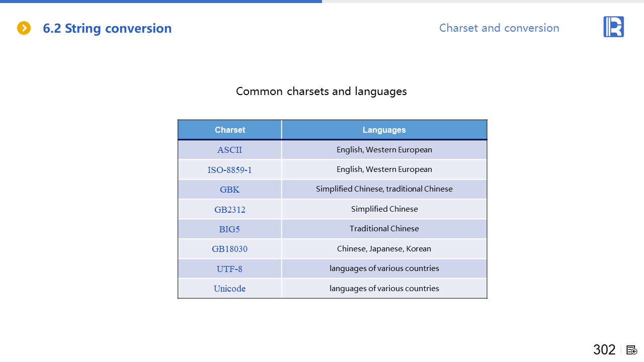Open the slide menu icon beside 302
Viewport: 644px width, 362px height.
pos(632,350)
